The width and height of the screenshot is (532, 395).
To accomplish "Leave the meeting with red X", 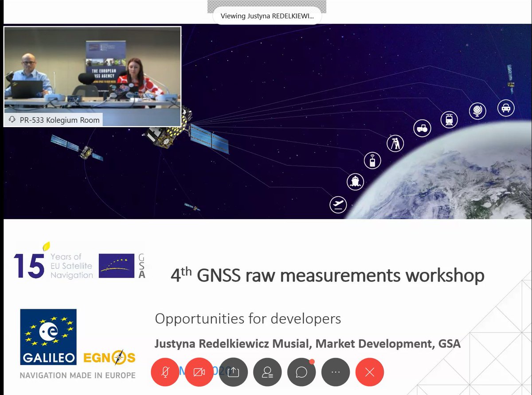I will (x=370, y=372).
